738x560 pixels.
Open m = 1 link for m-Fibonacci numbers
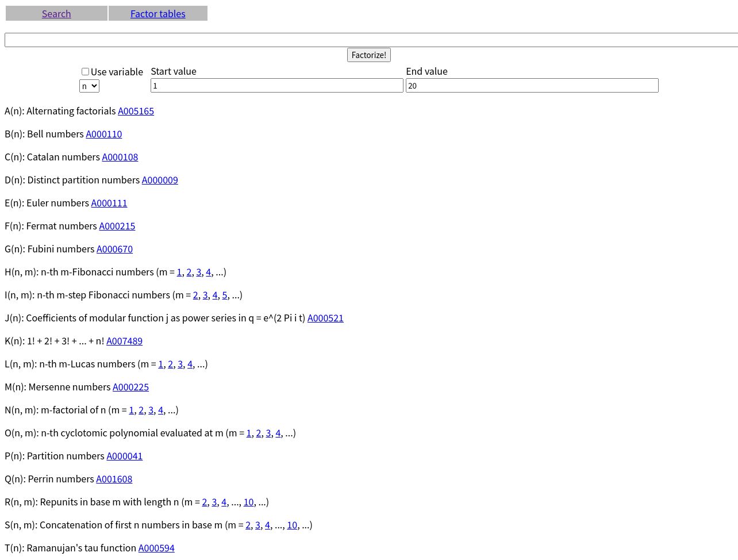pos(179,272)
